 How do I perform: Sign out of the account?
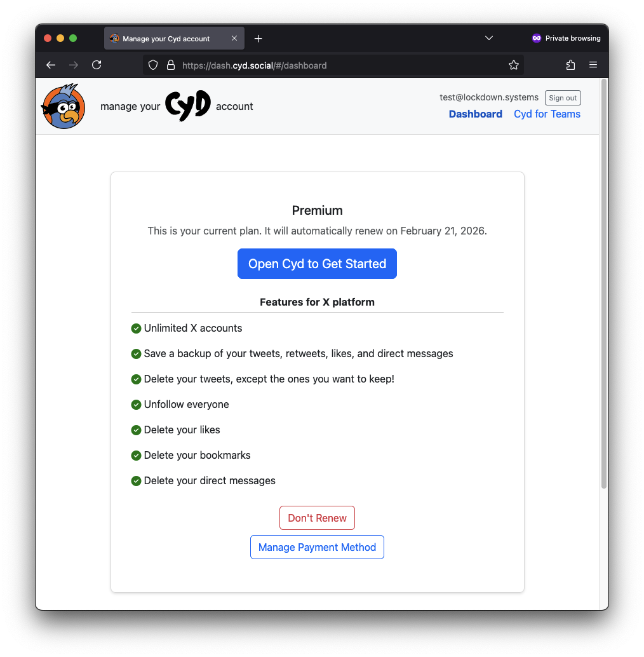pos(562,97)
